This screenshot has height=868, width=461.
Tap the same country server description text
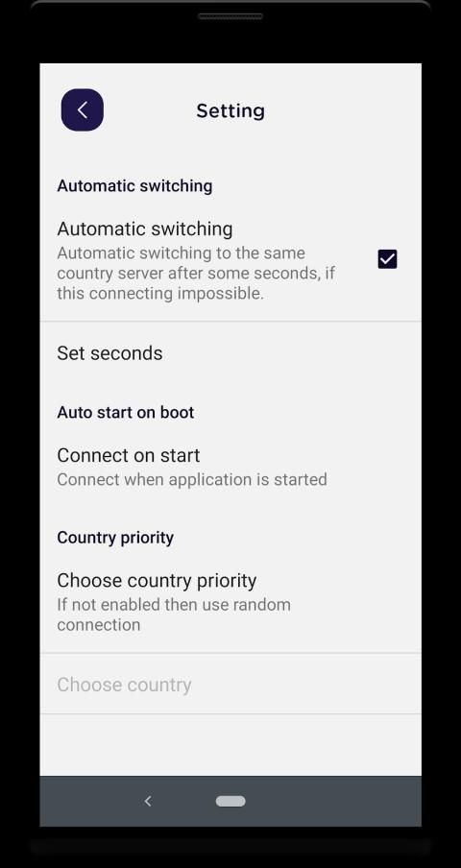(x=196, y=273)
